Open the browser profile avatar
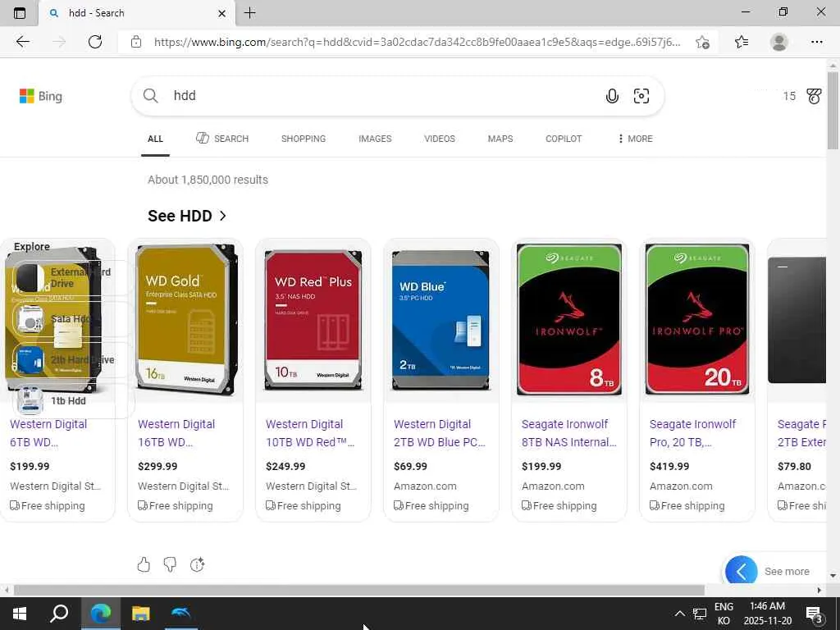 pyautogui.click(x=779, y=42)
